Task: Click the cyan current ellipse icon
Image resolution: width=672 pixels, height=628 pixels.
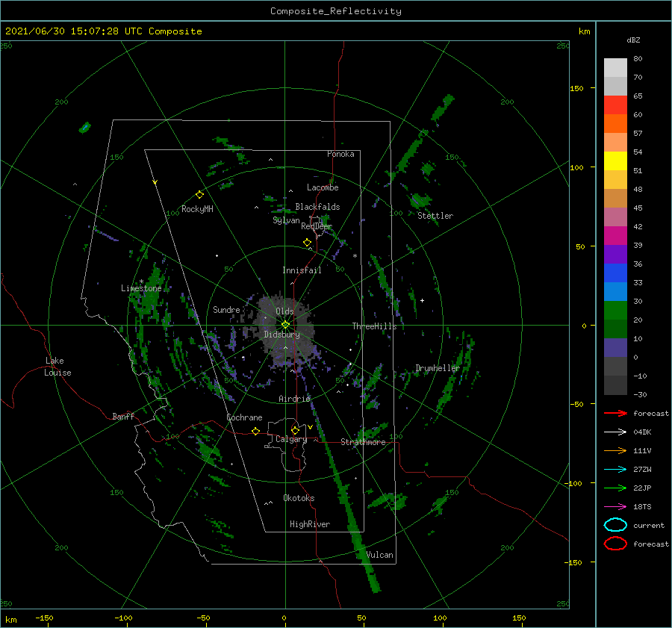Action: pyautogui.click(x=615, y=525)
